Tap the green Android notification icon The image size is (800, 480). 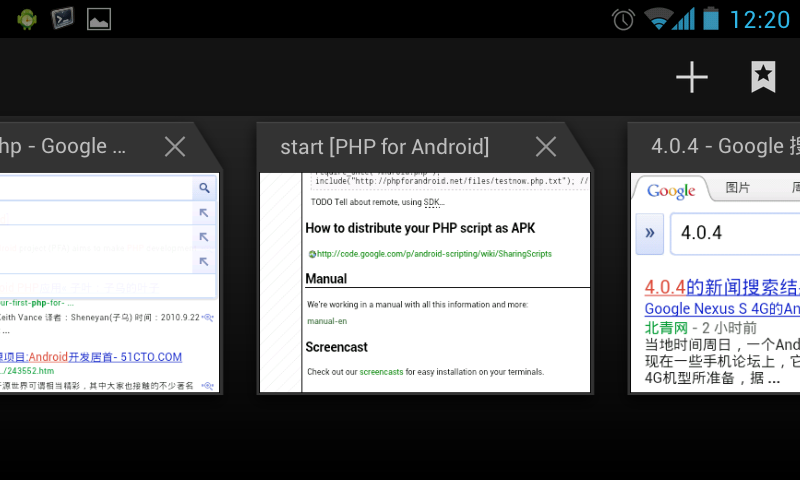[27, 19]
